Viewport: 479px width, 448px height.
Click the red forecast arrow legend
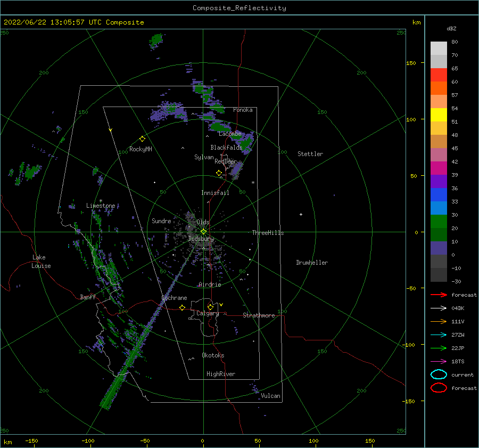point(439,295)
